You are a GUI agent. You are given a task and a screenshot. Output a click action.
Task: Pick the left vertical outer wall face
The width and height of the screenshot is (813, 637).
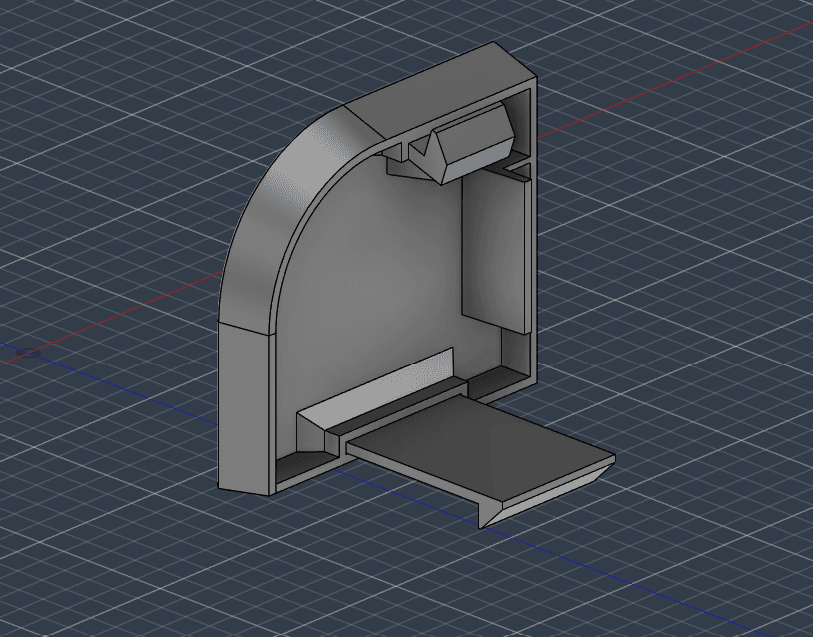245,407
